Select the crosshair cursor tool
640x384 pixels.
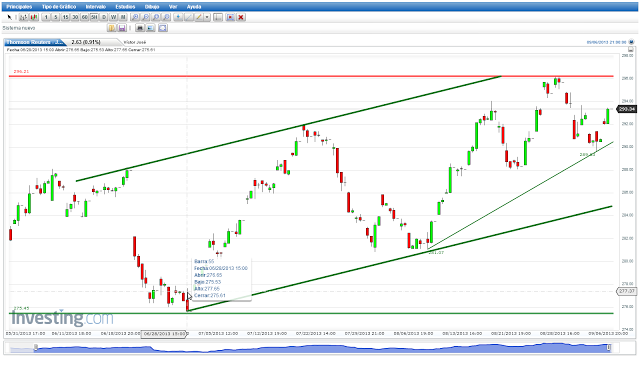[x=178, y=17]
